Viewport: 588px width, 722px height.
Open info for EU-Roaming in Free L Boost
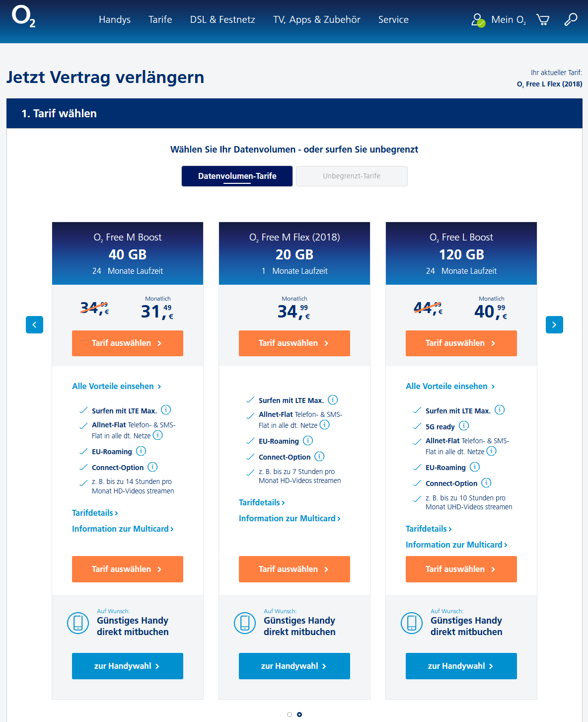475,467
